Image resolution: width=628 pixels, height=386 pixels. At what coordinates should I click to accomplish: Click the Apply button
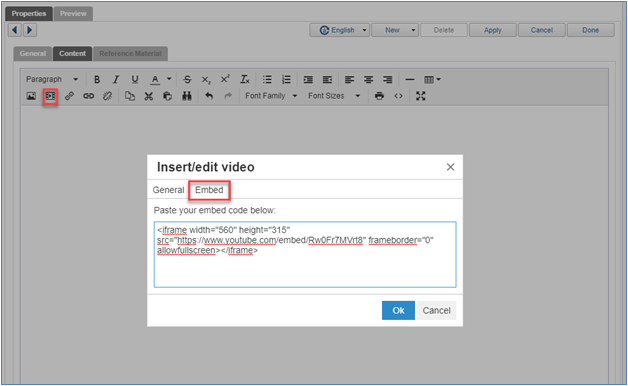[493, 30]
